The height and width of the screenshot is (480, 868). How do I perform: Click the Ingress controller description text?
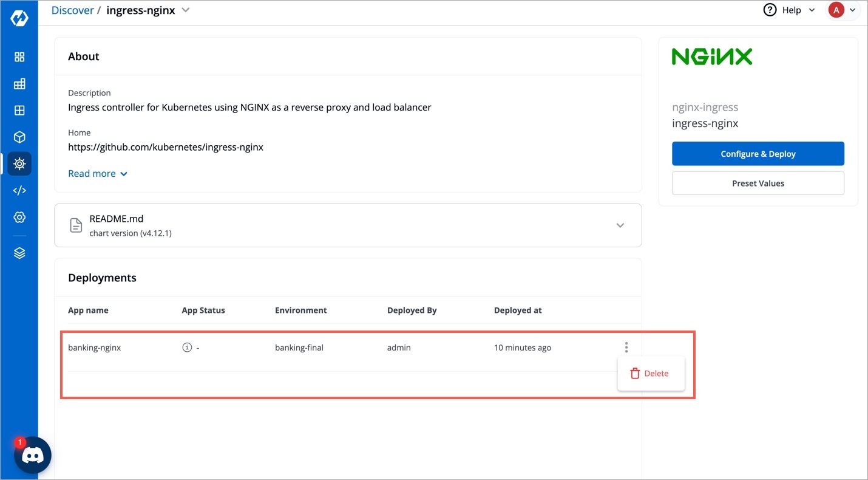point(249,108)
